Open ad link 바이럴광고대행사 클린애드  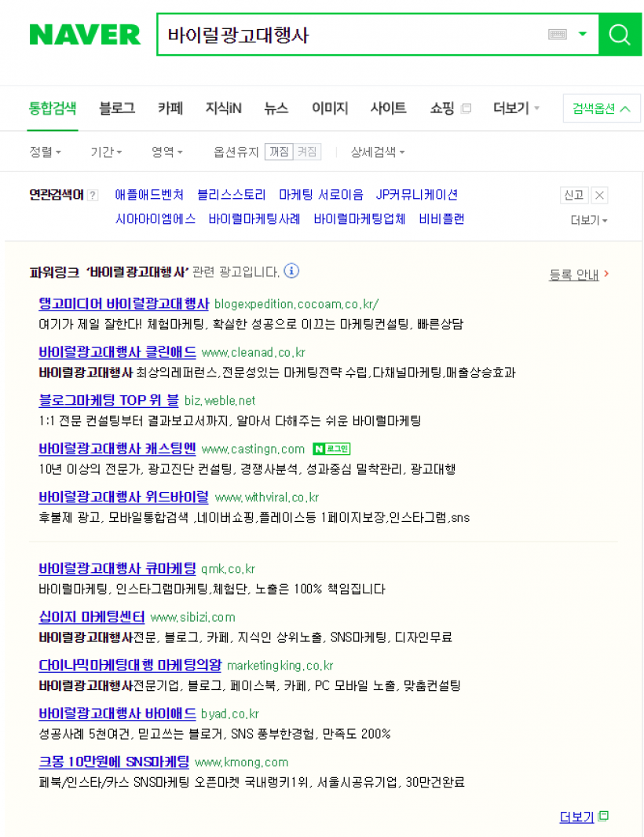click(117, 352)
